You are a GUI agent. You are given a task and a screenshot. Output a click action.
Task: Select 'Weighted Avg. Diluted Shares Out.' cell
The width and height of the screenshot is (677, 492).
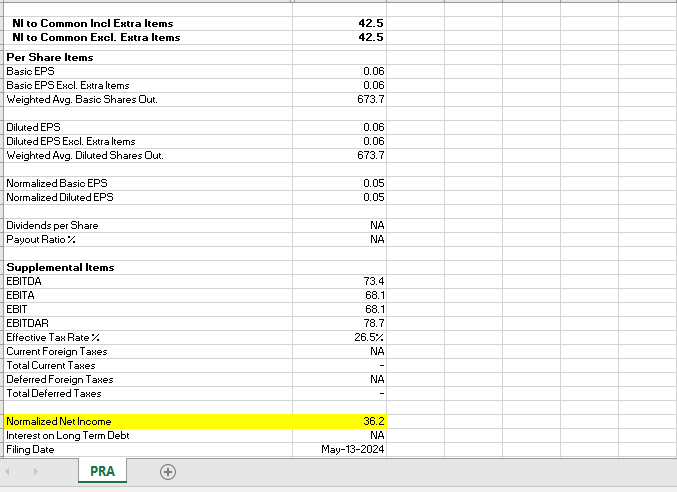click(148, 155)
